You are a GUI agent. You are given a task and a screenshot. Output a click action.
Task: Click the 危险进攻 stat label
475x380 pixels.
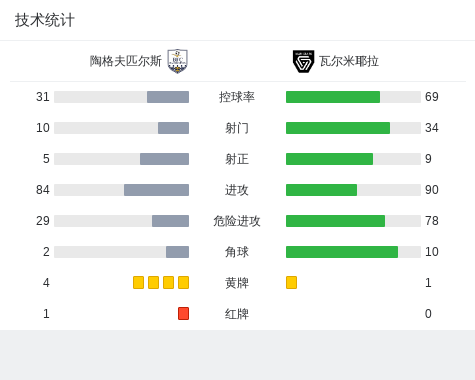click(237, 221)
